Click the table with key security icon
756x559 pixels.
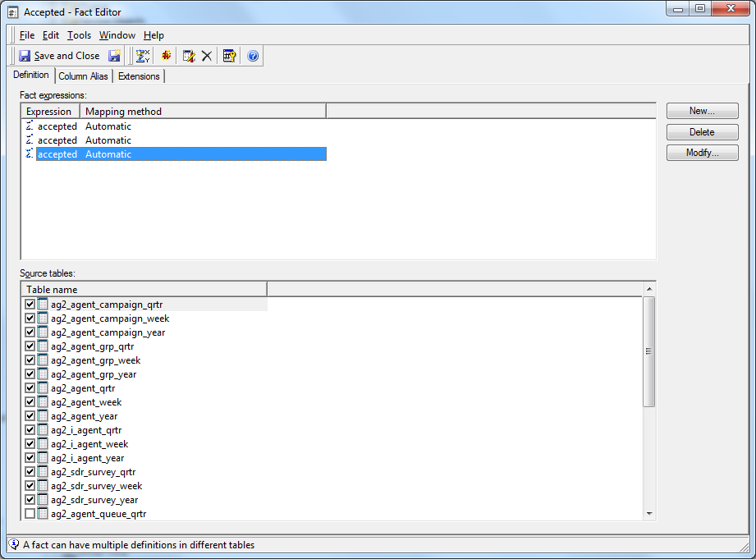230,56
